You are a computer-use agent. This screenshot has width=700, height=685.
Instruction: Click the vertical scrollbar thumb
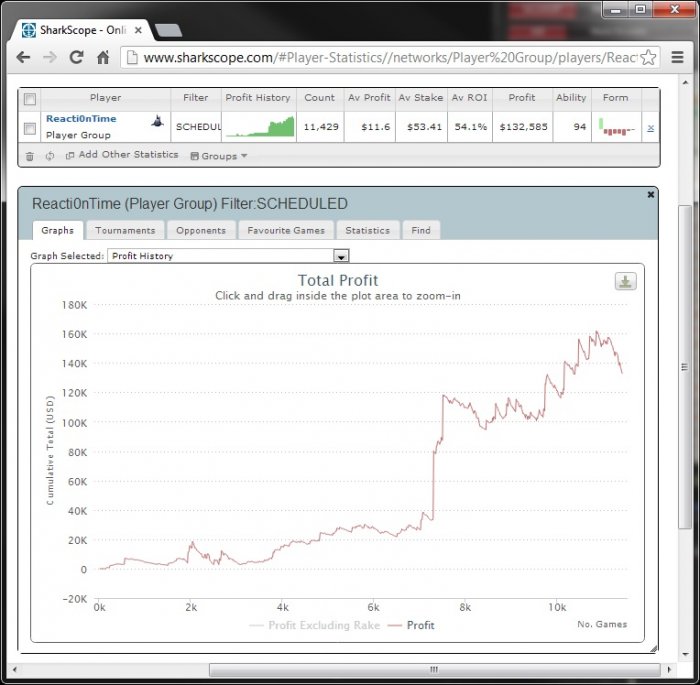[684, 367]
